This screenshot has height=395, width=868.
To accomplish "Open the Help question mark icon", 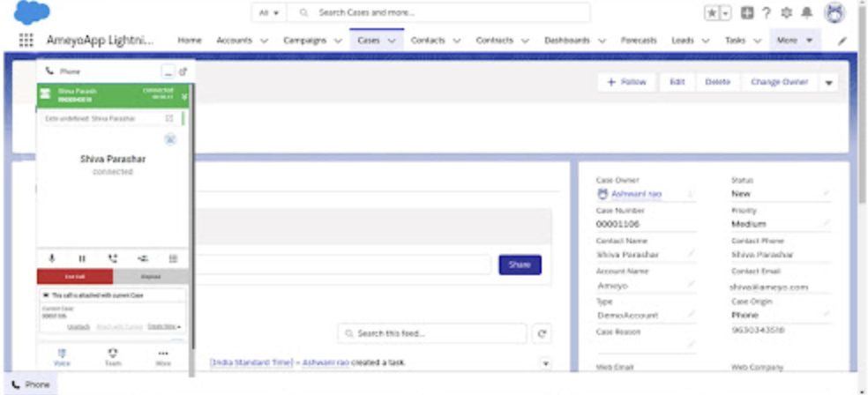I will click(767, 13).
